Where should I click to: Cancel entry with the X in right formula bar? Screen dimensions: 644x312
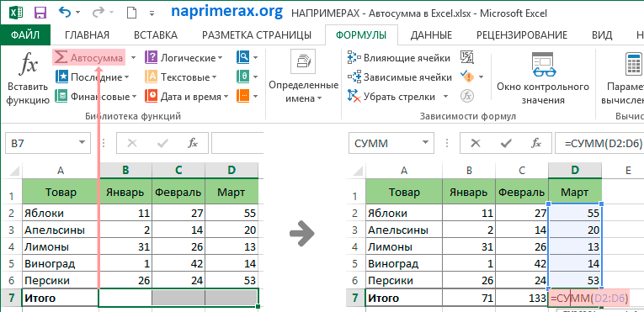tap(475, 143)
